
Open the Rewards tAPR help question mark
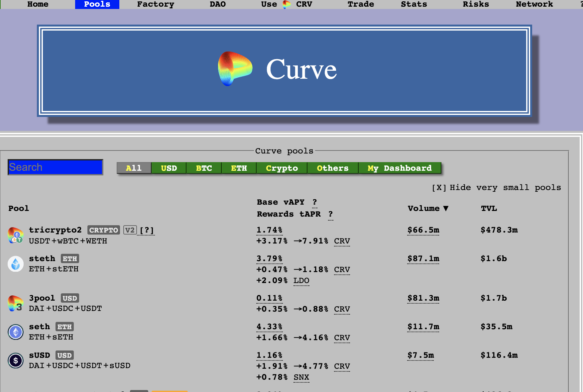[330, 214]
